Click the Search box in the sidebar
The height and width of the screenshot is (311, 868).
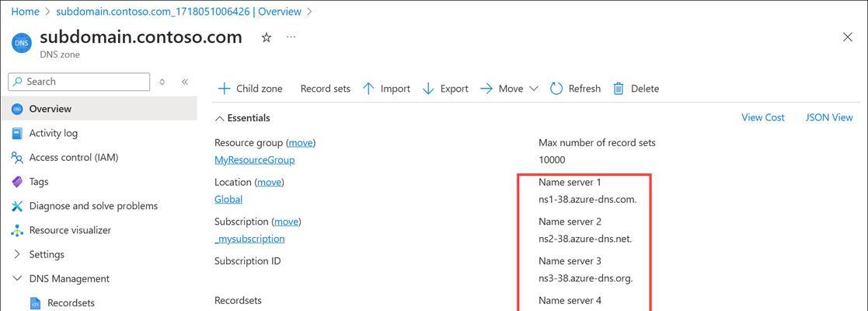pos(79,82)
